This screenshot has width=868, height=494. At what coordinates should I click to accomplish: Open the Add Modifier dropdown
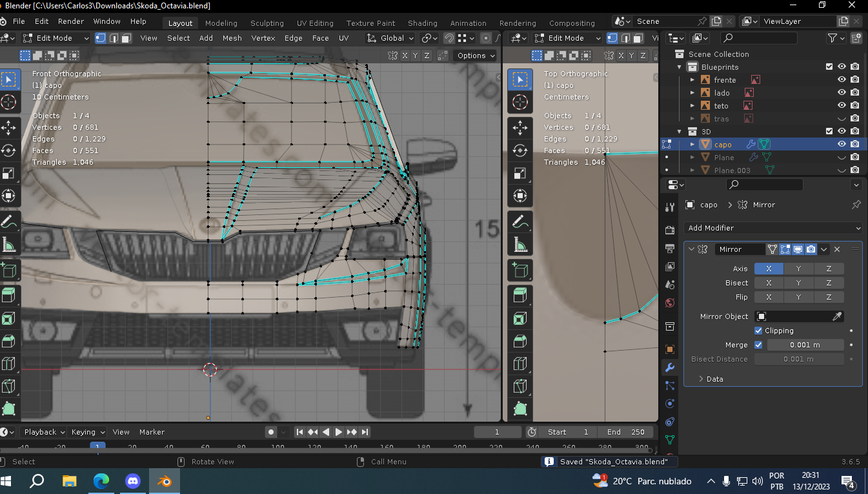[x=772, y=228]
